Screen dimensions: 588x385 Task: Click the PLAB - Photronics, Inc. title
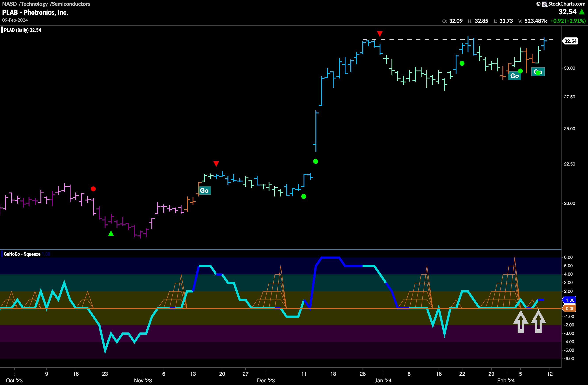tap(35, 12)
